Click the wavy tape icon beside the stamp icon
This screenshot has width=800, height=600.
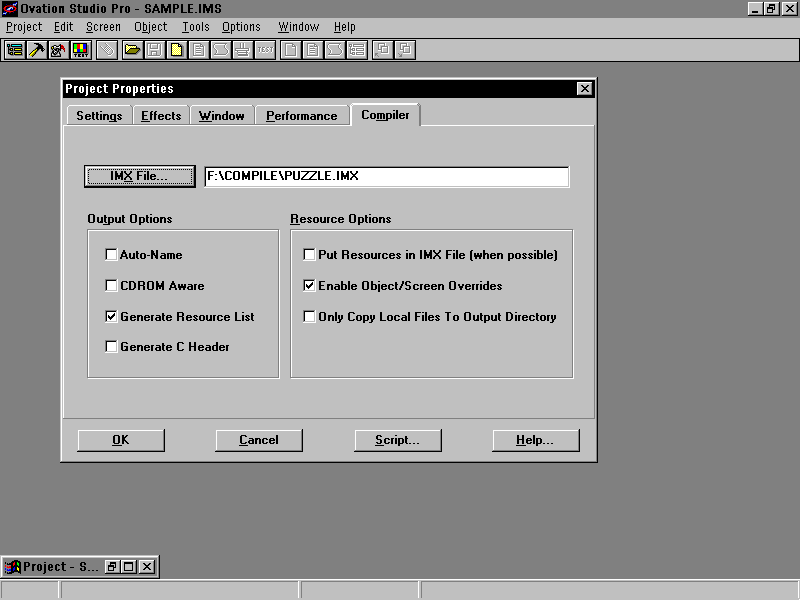(220, 50)
